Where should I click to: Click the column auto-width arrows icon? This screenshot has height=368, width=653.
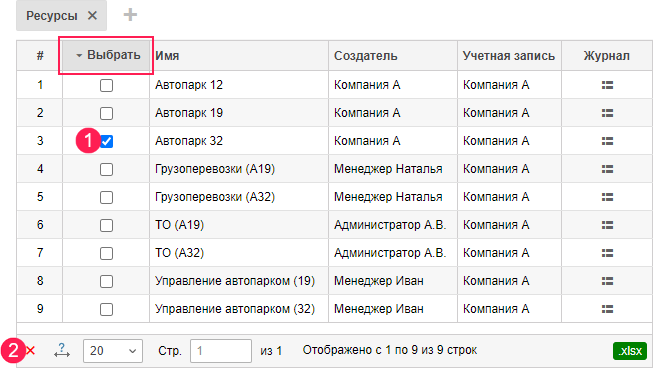click(x=62, y=351)
